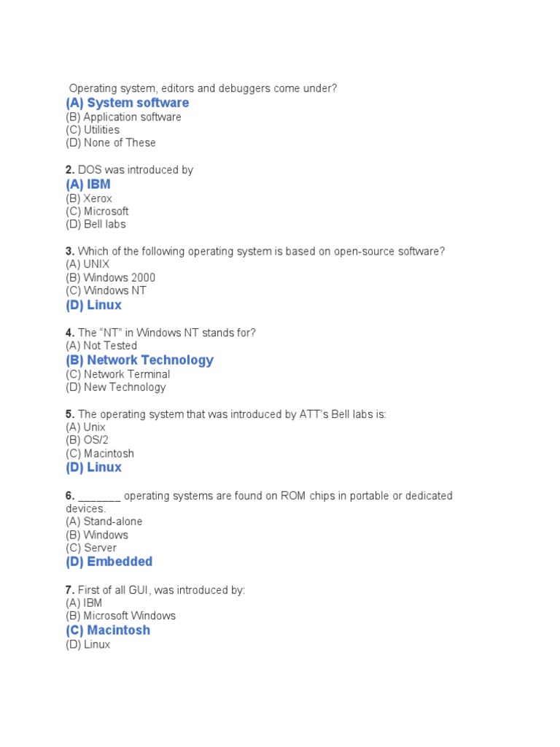Choose the "(C) Network Terminal" option
Viewport: 560px width, 747px height.
[x=117, y=374]
